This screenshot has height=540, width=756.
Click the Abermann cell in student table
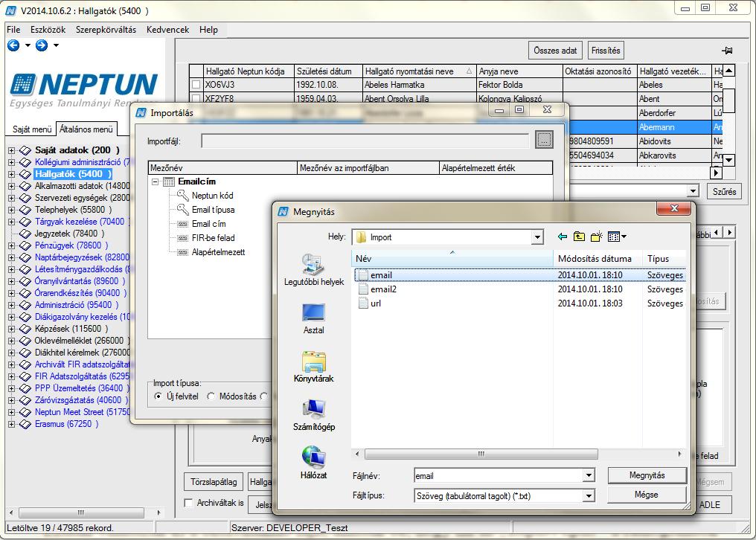point(674,127)
